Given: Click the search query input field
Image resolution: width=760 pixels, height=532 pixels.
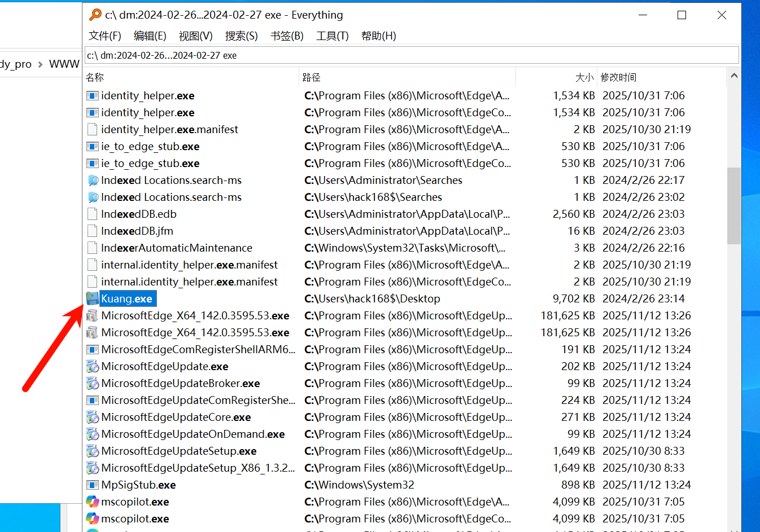Looking at the screenshot, I should pyautogui.click(x=411, y=55).
